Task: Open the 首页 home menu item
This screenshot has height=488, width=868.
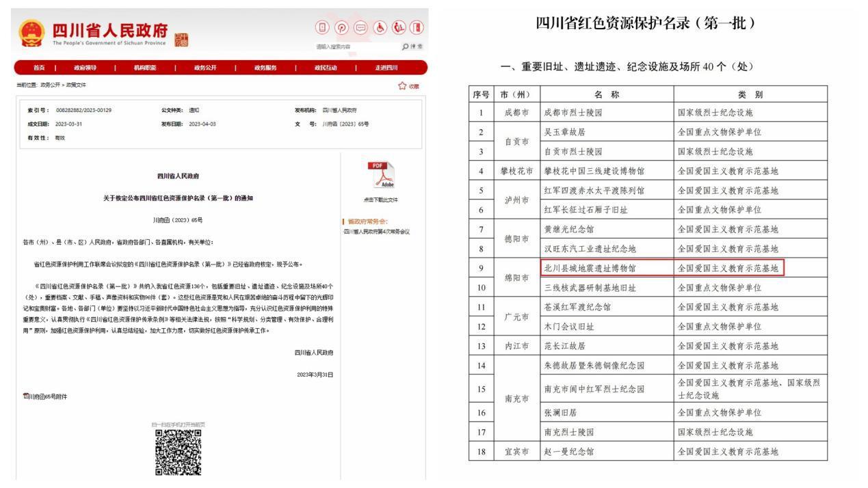Action: [40, 67]
